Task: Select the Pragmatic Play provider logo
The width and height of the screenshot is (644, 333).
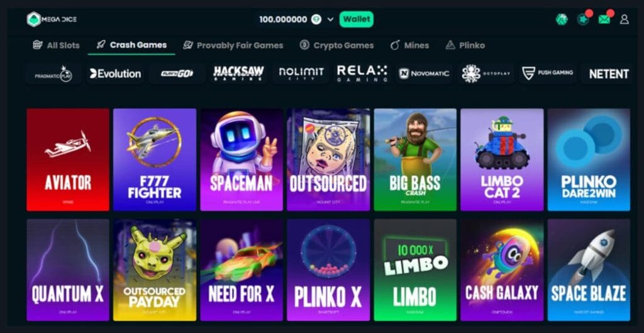Action: click(x=54, y=74)
